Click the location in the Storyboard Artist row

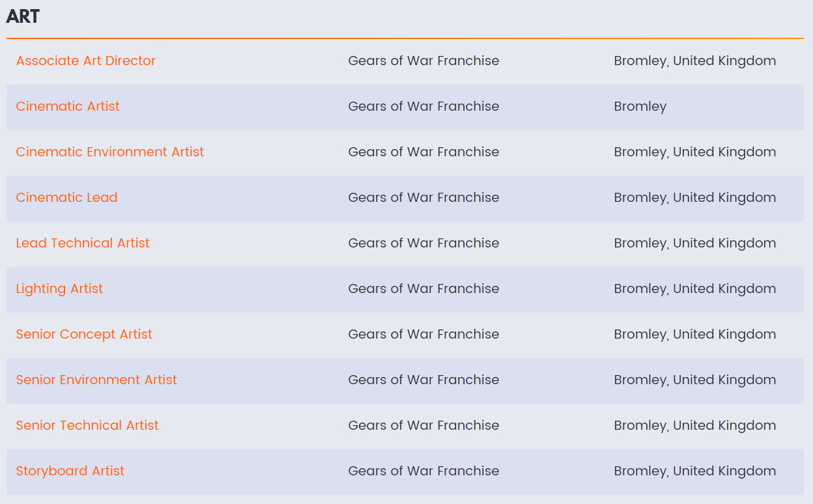pos(695,471)
